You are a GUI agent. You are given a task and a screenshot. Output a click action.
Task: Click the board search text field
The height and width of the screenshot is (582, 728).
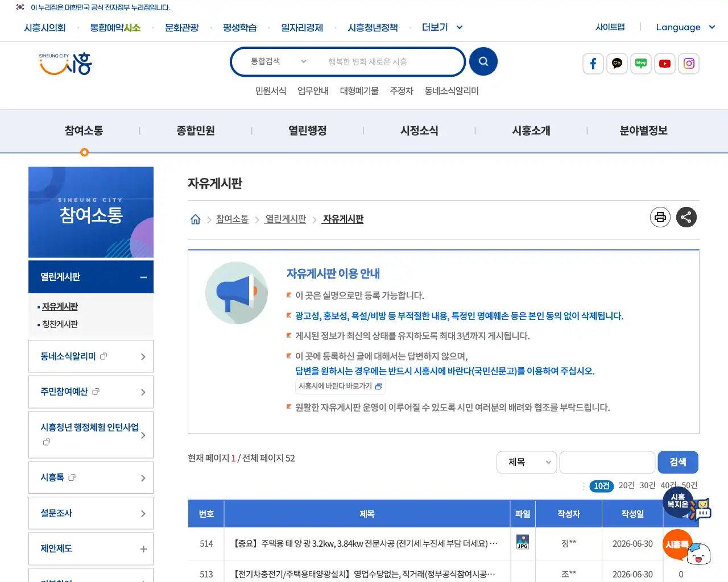pyautogui.click(x=607, y=462)
